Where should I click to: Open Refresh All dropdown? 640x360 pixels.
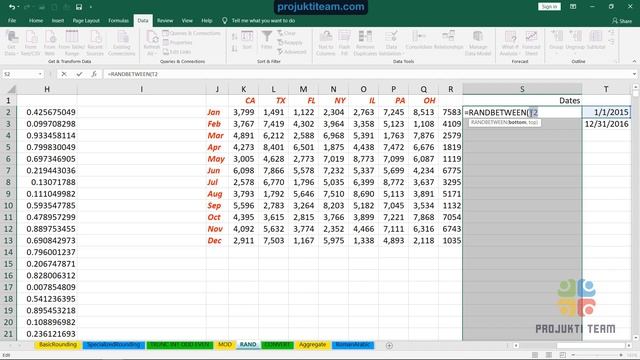coord(152,42)
